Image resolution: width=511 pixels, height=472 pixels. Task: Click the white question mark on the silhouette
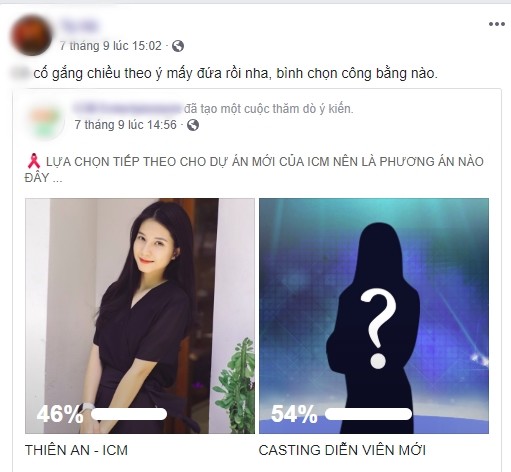pos(378,329)
